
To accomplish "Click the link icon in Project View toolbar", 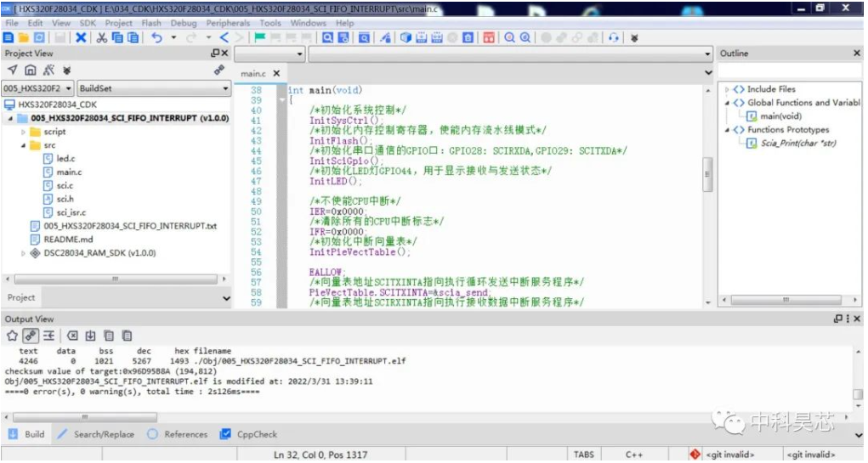I will tap(219, 70).
